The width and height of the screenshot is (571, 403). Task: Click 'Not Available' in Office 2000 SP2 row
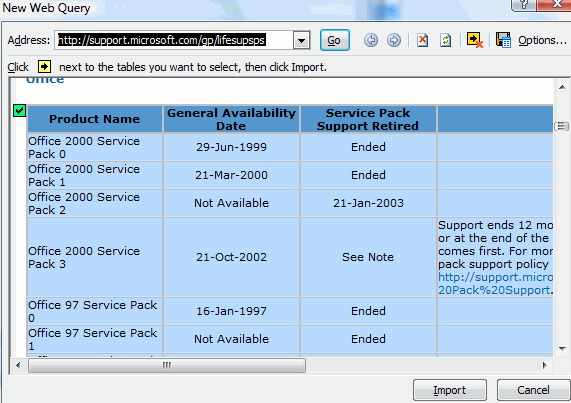pyautogui.click(x=231, y=203)
